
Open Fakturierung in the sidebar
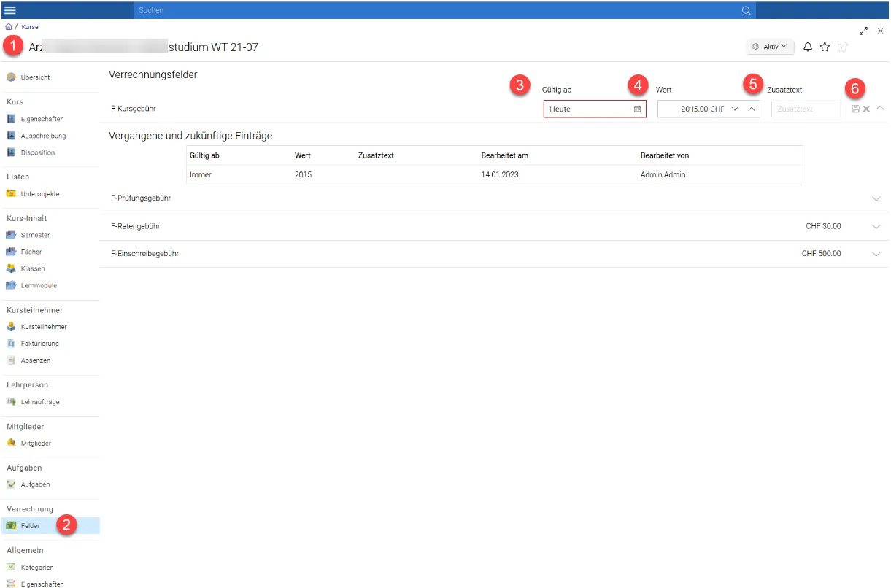40,344
